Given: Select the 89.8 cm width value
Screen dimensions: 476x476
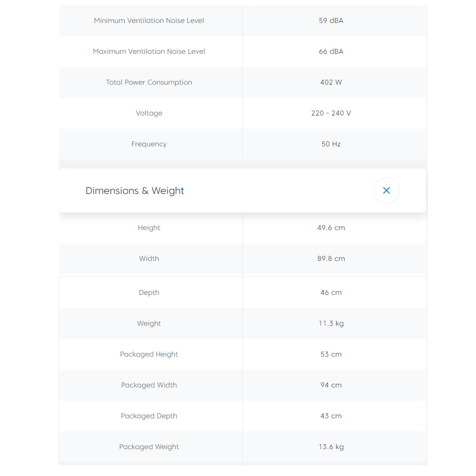Looking at the screenshot, I should (x=331, y=259).
